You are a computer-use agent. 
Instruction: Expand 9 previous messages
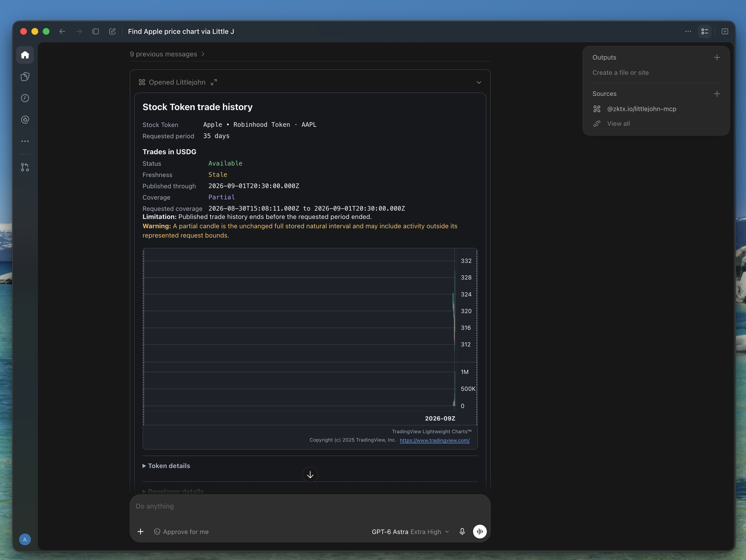167,54
